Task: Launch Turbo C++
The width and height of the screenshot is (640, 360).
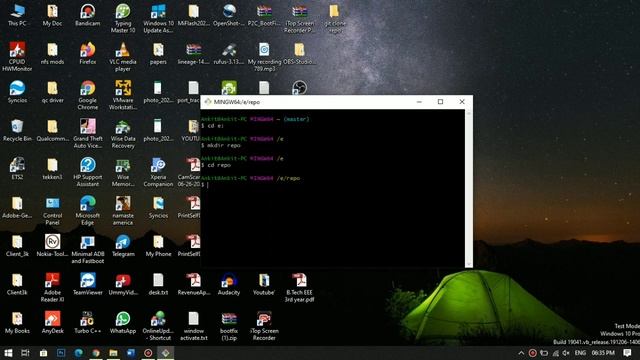Action: click(x=87, y=322)
